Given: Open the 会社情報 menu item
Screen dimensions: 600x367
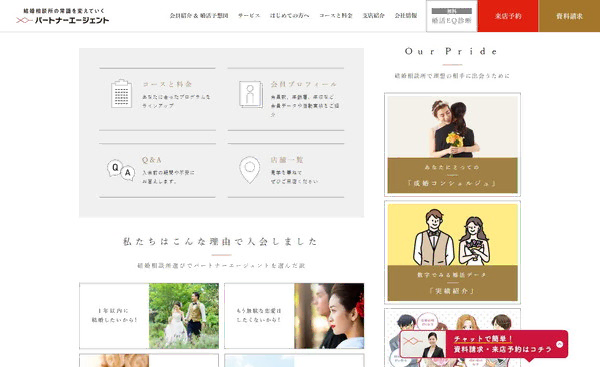Looking at the screenshot, I should [406, 16].
